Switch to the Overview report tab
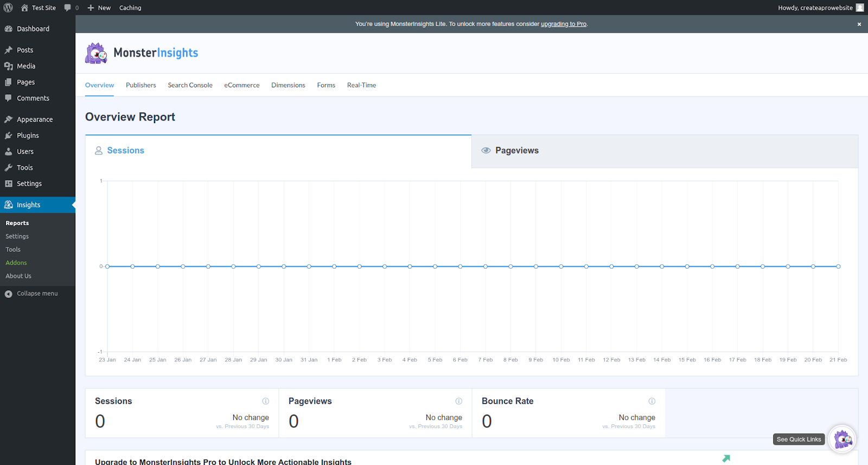Image resolution: width=868 pixels, height=465 pixels. coord(99,85)
